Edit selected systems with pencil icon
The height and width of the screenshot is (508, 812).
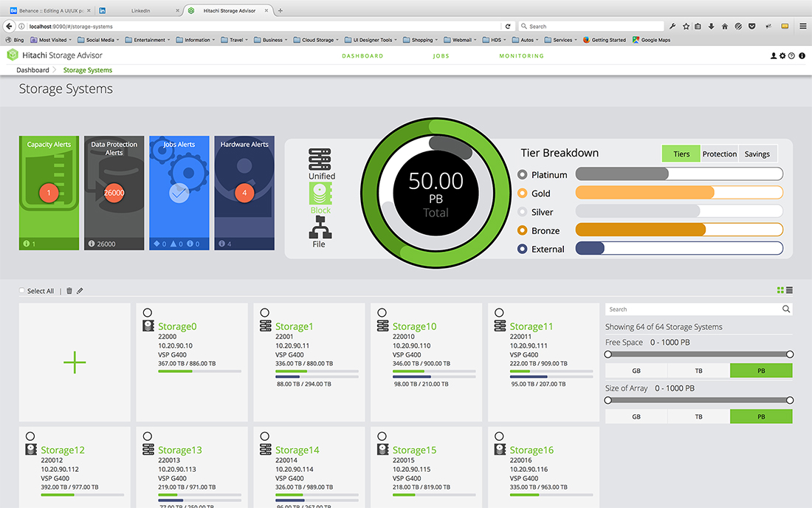80,290
